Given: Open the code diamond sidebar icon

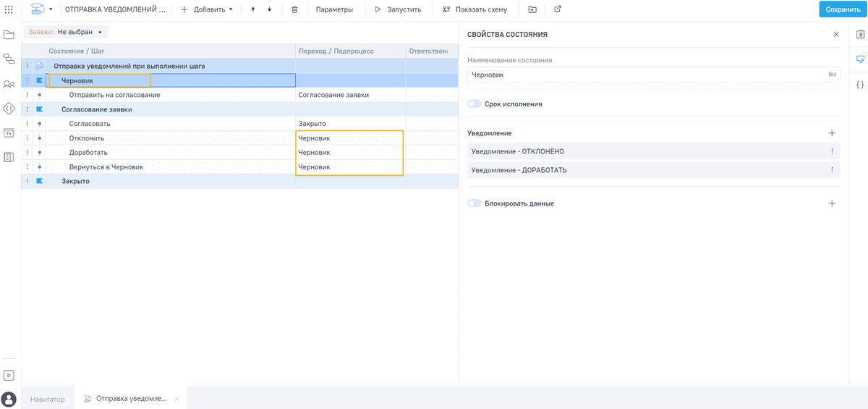Looking at the screenshot, I should coord(9,109).
